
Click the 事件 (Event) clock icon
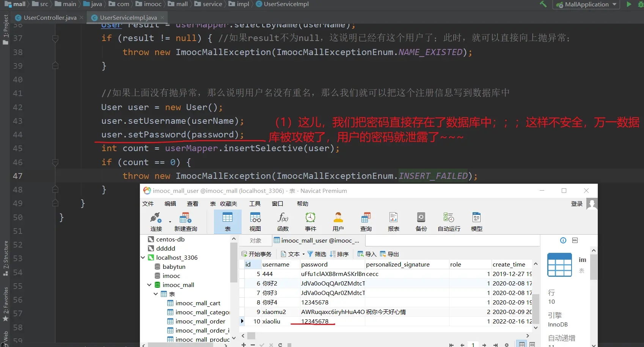click(310, 222)
